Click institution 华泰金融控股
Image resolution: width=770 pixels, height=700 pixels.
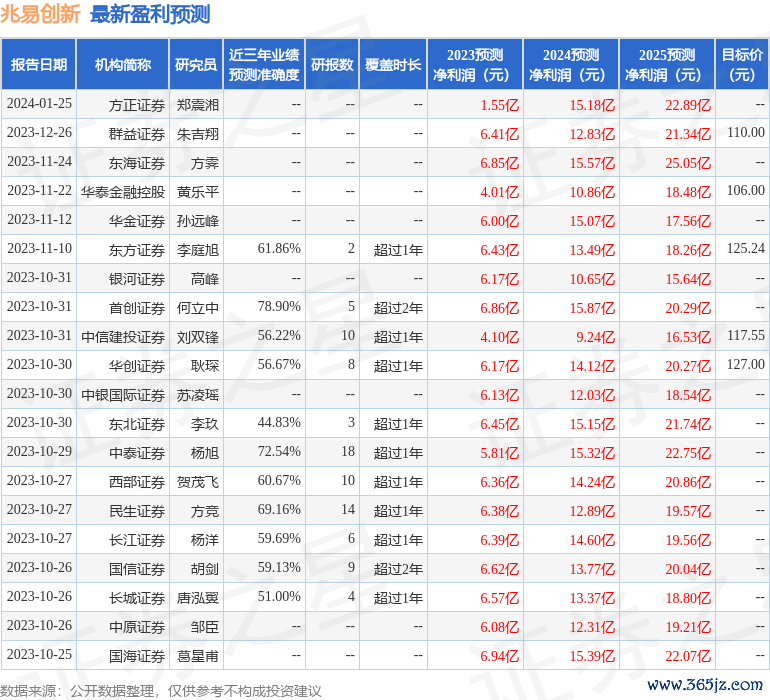(123, 192)
